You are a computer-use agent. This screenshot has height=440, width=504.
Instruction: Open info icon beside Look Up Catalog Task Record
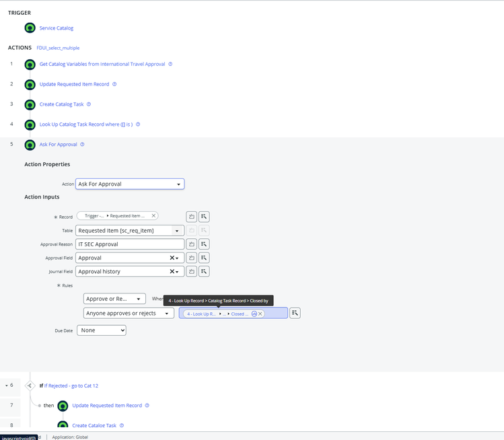(138, 124)
